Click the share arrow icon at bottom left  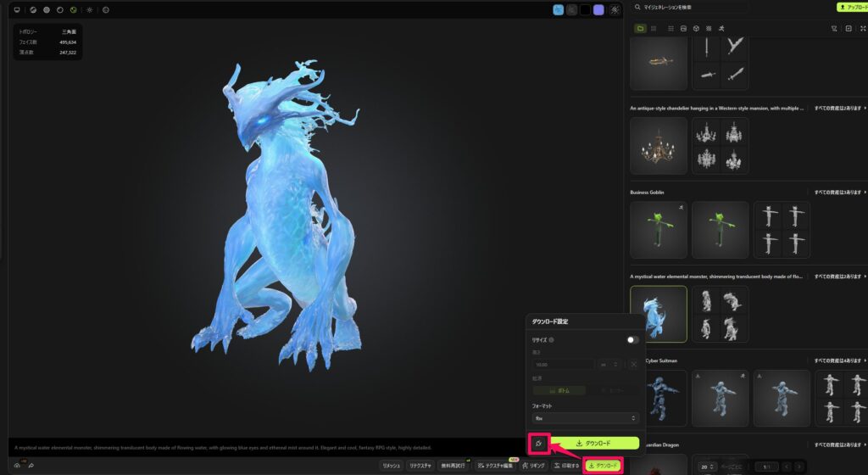click(x=31, y=466)
